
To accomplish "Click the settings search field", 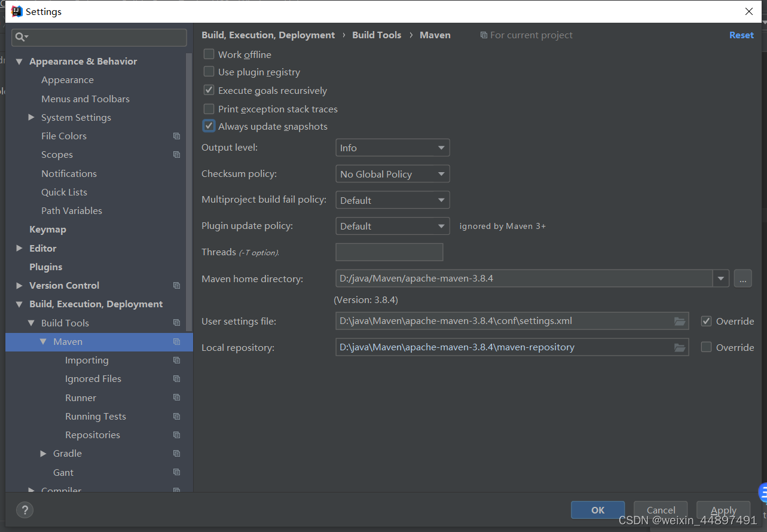I will [x=99, y=37].
